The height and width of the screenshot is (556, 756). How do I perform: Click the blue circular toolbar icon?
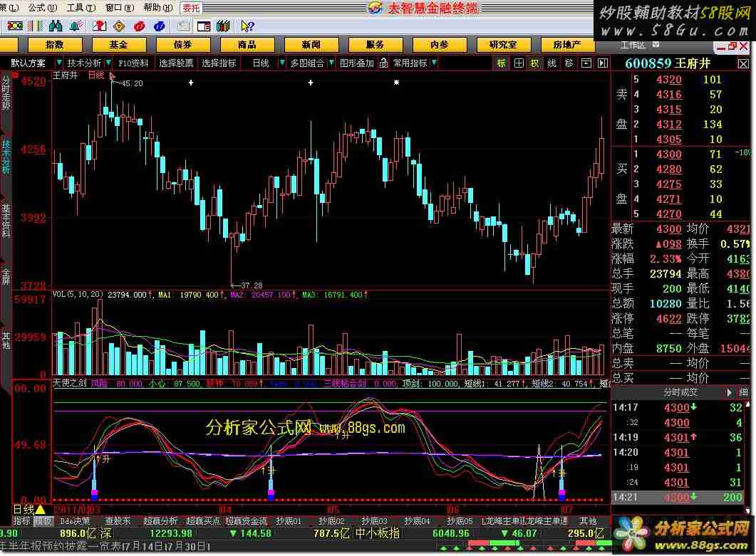(159, 26)
